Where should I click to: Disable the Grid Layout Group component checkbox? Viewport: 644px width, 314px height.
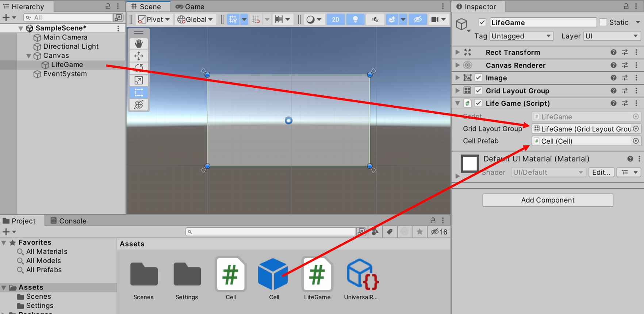[x=478, y=91]
